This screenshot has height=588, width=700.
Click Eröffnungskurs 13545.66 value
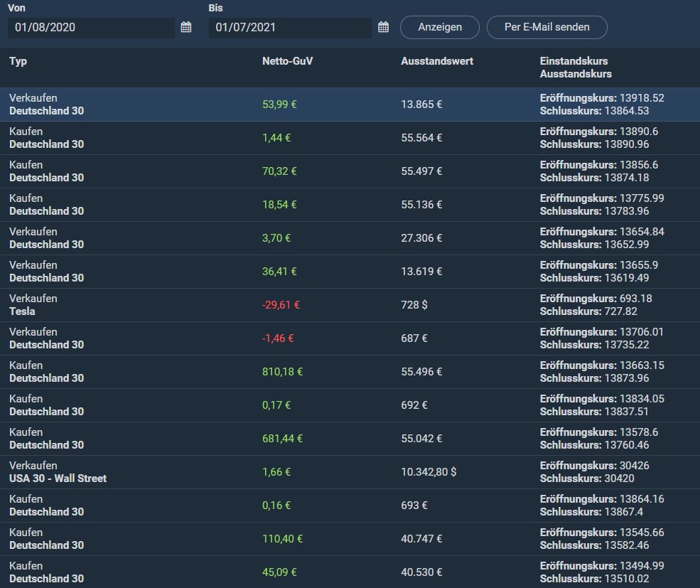pyautogui.click(x=642, y=533)
